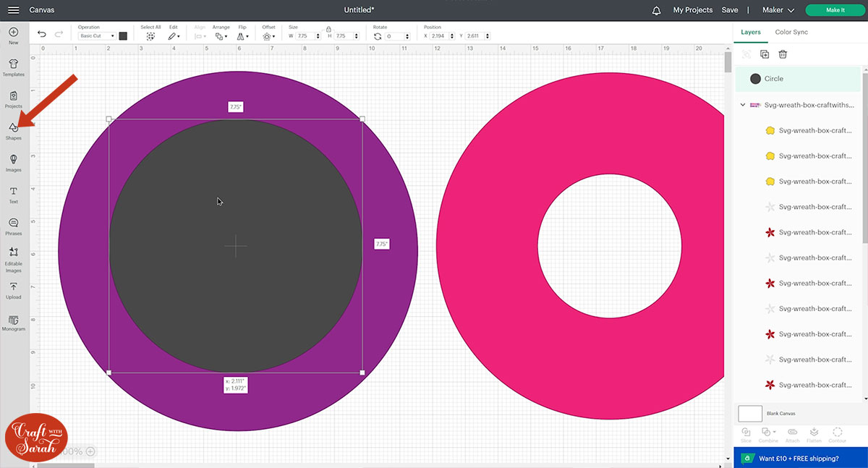This screenshot has width=868, height=468.
Task: Open the Basic Cut operation dropdown
Action: pyautogui.click(x=97, y=36)
